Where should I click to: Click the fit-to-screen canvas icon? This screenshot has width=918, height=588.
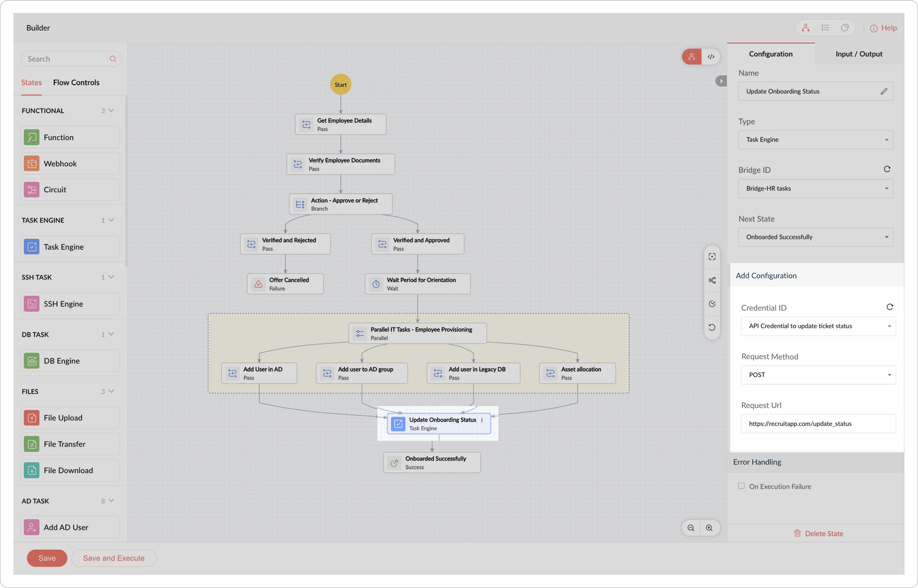[712, 257]
